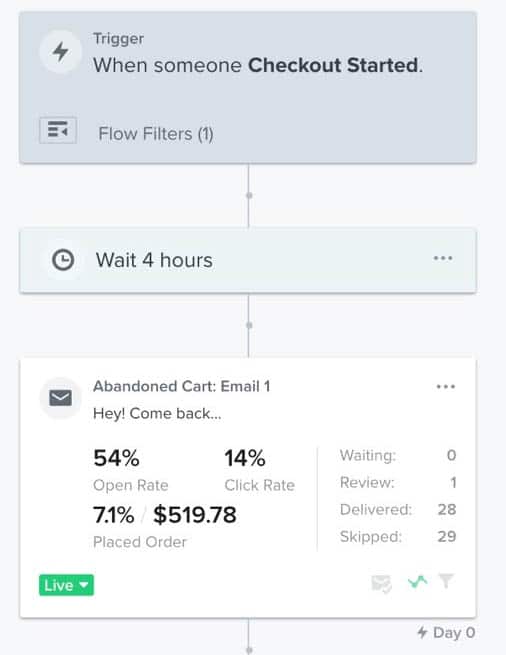Click the Delivered count 28
The width and height of the screenshot is (506, 655).
[x=447, y=509]
